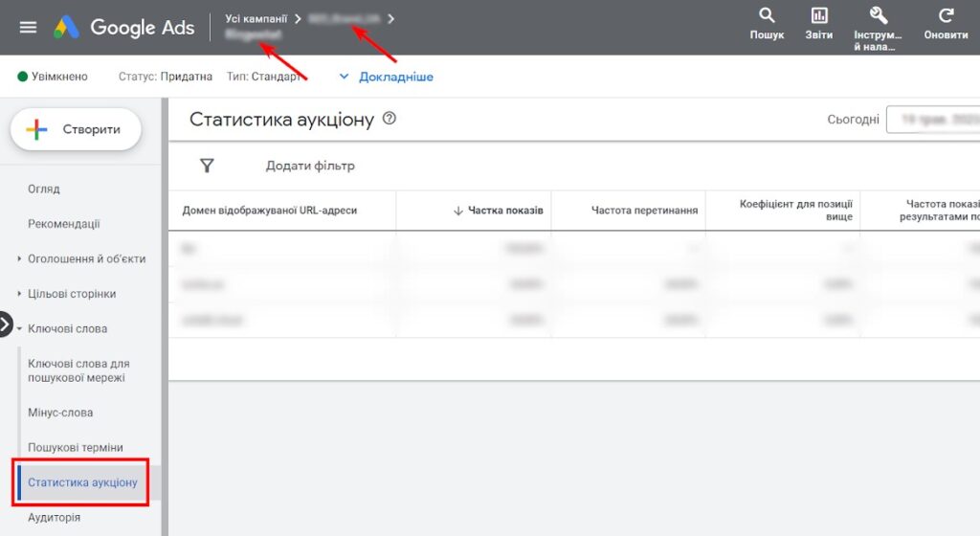Click Додати фільтр
The width and height of the screenshot is (980, 536).
coord(310,166)
